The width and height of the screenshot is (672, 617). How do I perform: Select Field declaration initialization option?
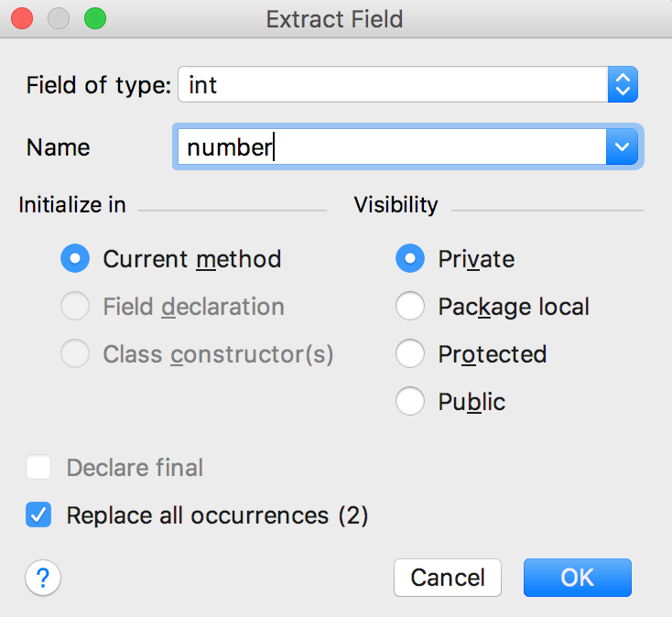pyautogui.click(x=75, y=306)
